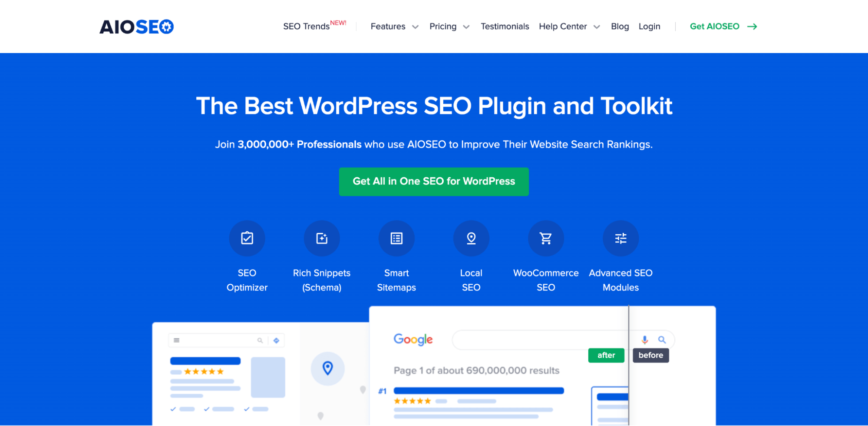Open the SEO Trends menu item

306,27
